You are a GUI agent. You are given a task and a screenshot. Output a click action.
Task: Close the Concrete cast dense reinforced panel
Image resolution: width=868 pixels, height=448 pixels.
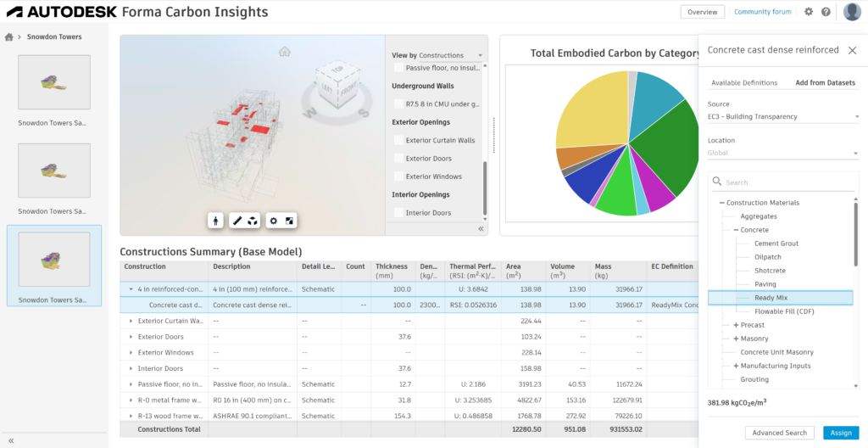[x=852, y=50]
